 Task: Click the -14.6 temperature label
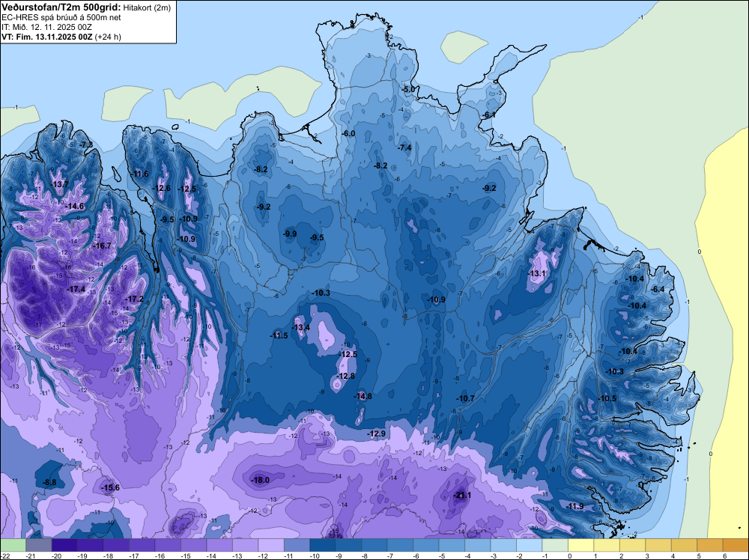pos(74,206)
